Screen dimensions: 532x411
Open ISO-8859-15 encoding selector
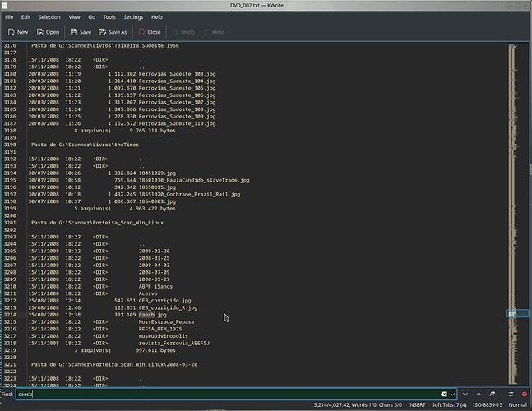[488, 405]
